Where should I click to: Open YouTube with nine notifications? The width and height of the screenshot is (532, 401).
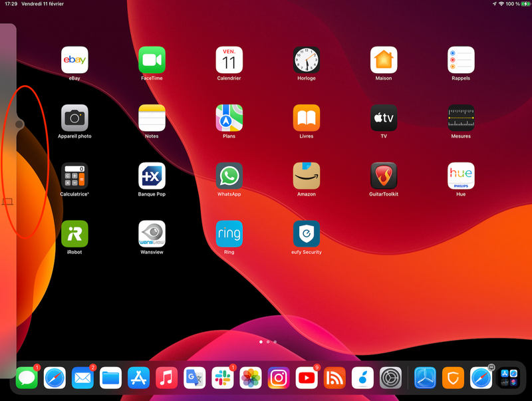[307, 378]
